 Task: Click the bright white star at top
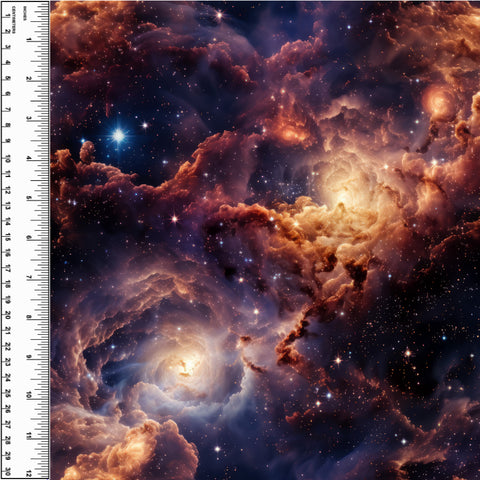click(x=219, y=15)
